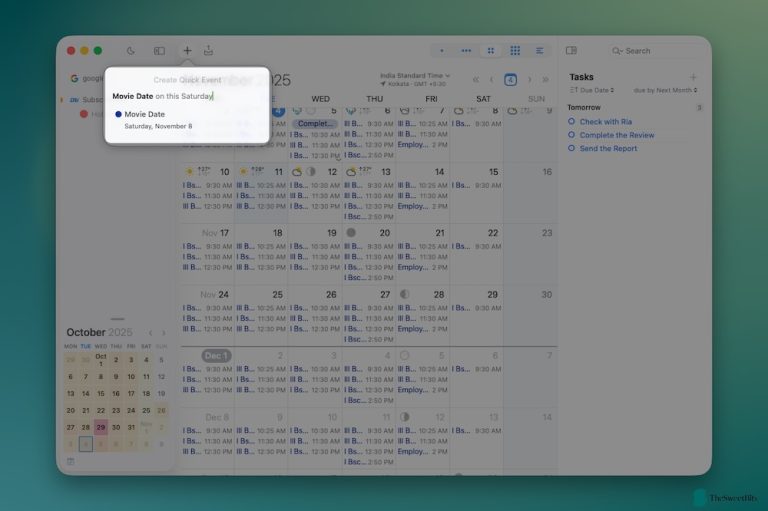Select day 31 in October mini calendar
Screen dimensions: 768x511
[x=131, y=427]
